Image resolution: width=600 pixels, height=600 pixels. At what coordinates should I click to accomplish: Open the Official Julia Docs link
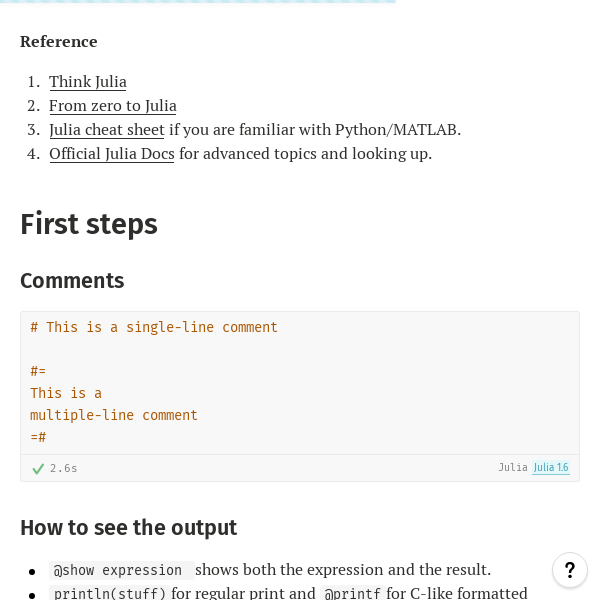pyautogui.click(x=112, y=154)
